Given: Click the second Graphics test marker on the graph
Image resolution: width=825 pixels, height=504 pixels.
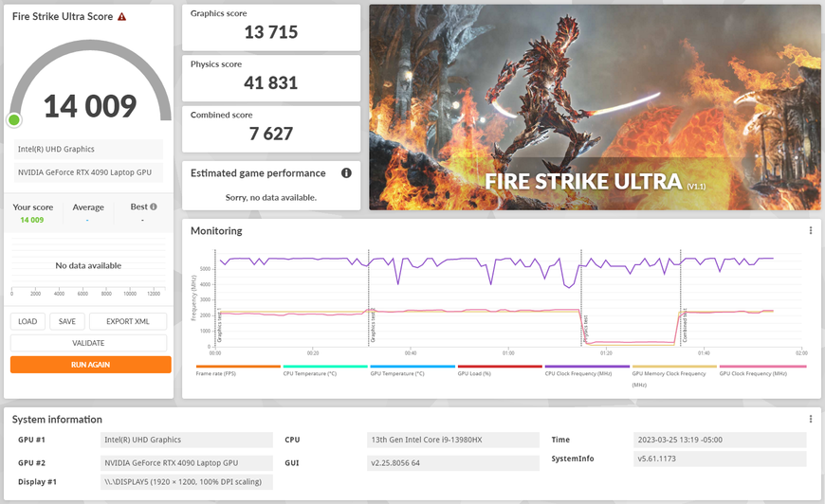Looking at the screenshot, I should [373, 326].
